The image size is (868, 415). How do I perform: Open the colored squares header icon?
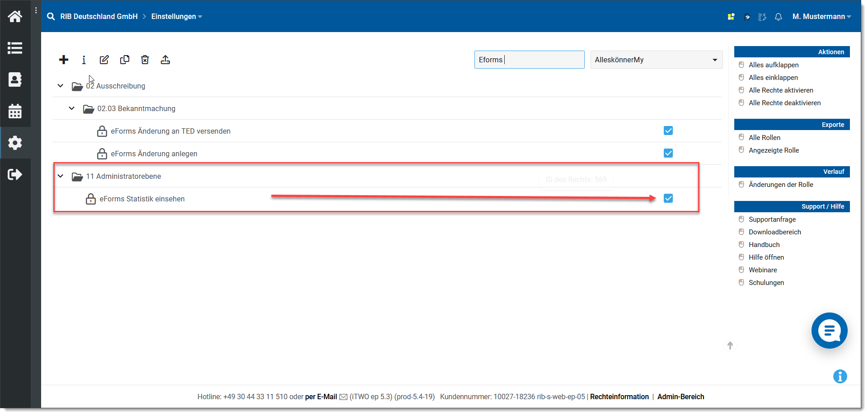click(731, 17)
